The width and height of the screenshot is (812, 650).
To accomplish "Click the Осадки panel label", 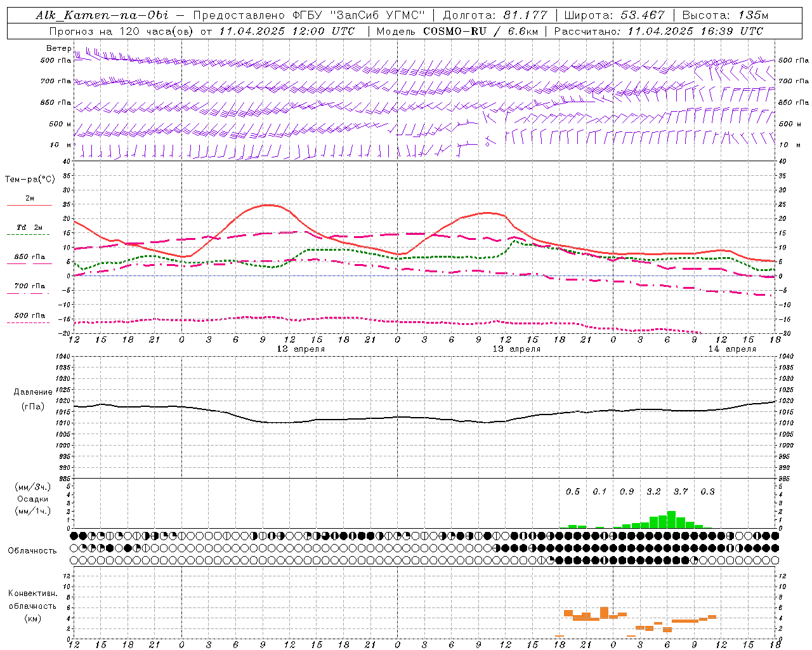I will pyautogui.click(x=33, y=499).
